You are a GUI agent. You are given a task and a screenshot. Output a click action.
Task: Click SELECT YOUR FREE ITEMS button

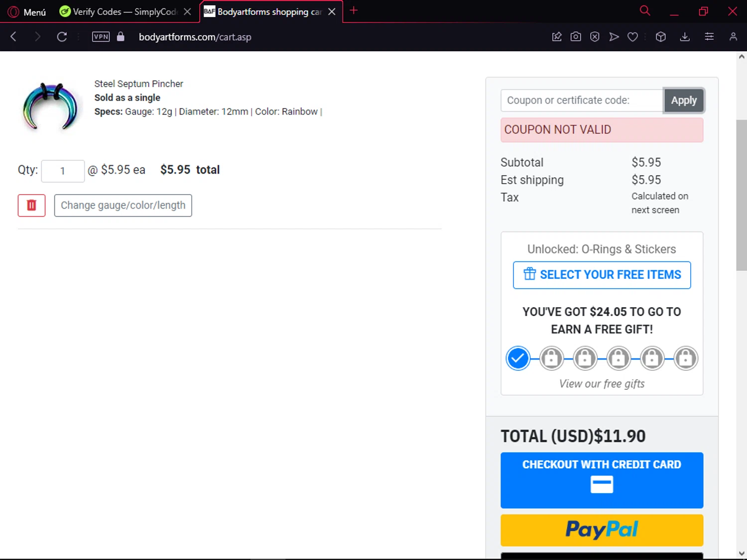(x=602, y=275)
